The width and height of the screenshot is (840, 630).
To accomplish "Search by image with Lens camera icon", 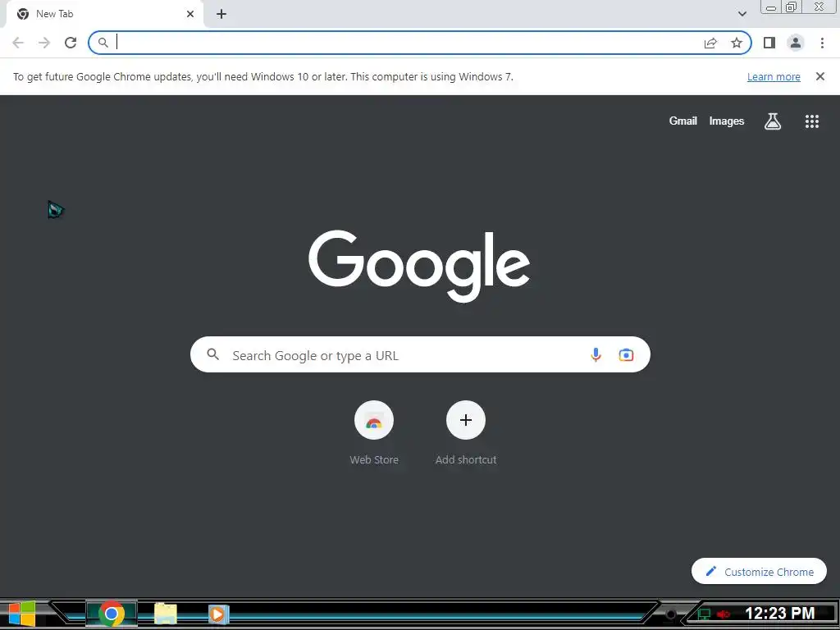I will tap(626, 354).
